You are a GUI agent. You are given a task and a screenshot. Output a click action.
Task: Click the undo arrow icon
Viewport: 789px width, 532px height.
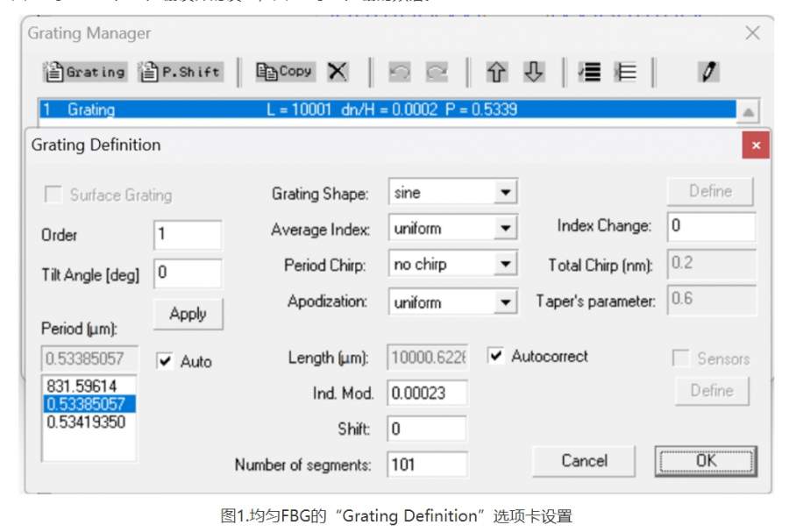click(x=400, y=72)
